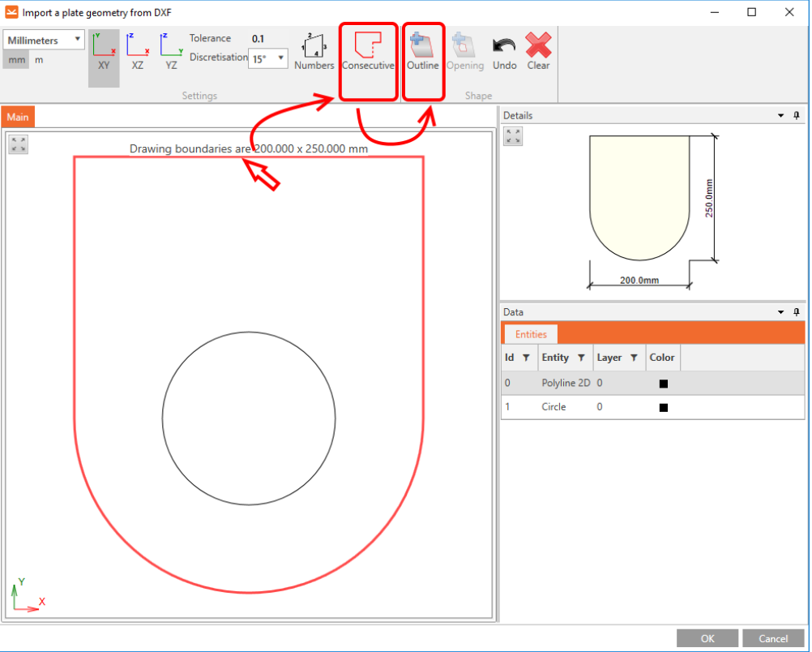The image size is (812, 652).
Task: Fit the Main drawing view to screen
Action: click(x=19, y=144)
